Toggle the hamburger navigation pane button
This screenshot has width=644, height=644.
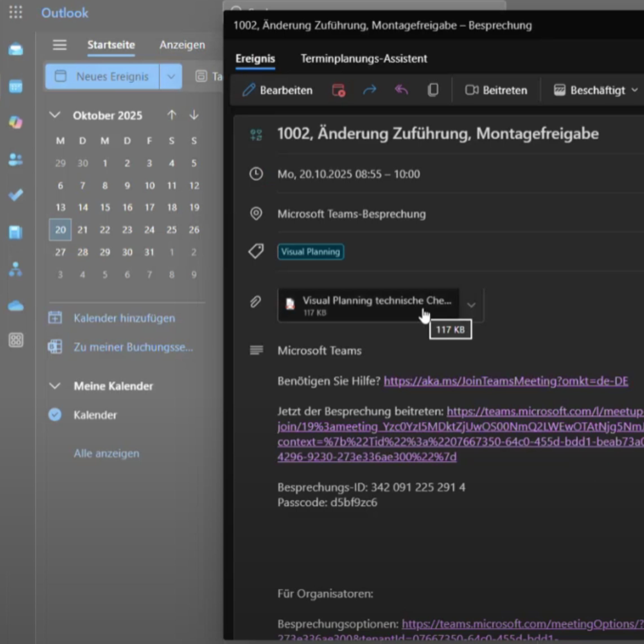pos(60,45)
